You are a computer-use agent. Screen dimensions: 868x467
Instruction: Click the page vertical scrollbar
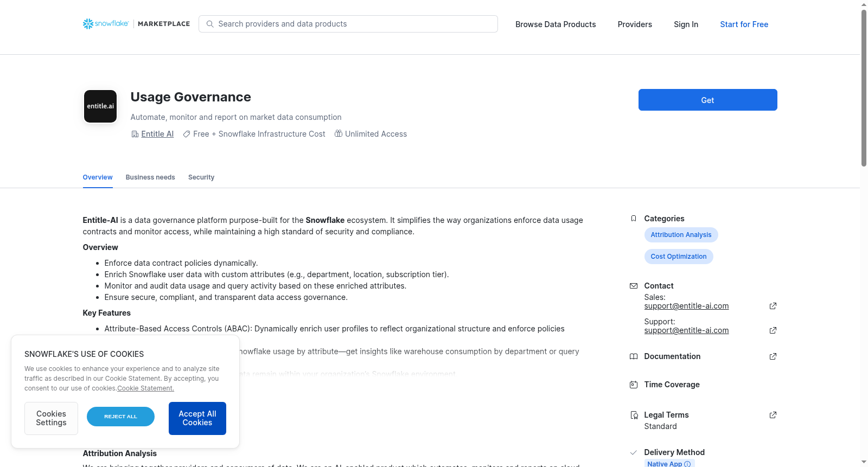864,88
